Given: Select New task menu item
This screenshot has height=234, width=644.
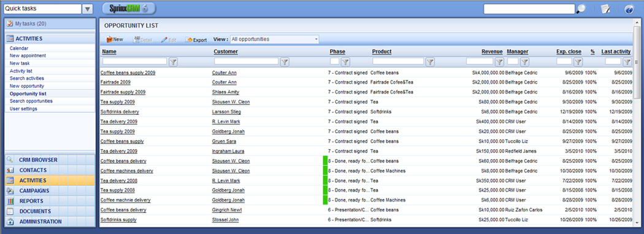Looking at the screenshot, I should (20, 63).
